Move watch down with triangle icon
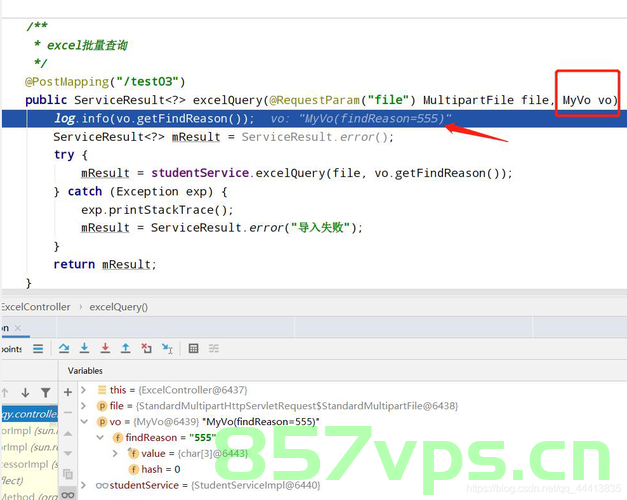 68,453
